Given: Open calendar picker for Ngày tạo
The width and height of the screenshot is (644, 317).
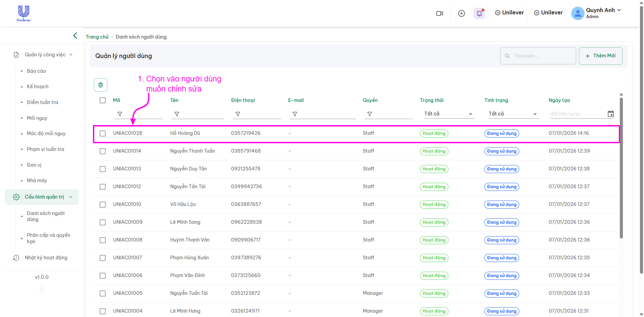Looking at the screenshot, I should pyautogui.click(x=610, y=114).
